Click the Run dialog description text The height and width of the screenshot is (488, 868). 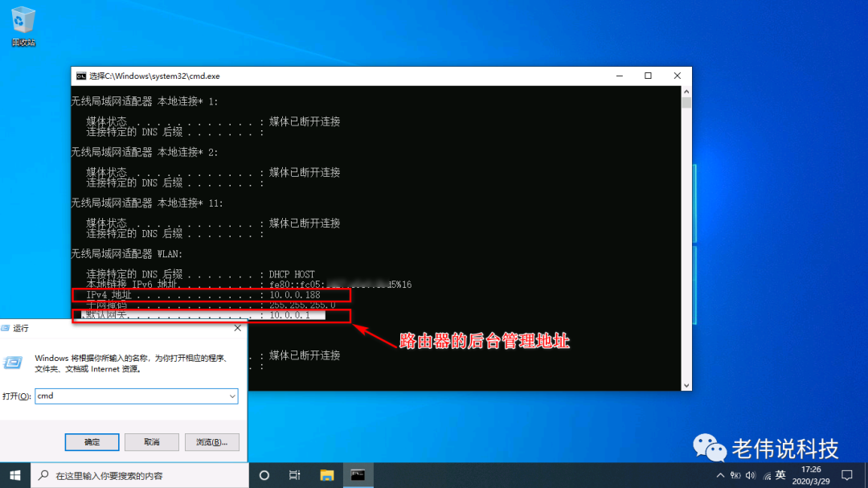[x=132, y=363]
